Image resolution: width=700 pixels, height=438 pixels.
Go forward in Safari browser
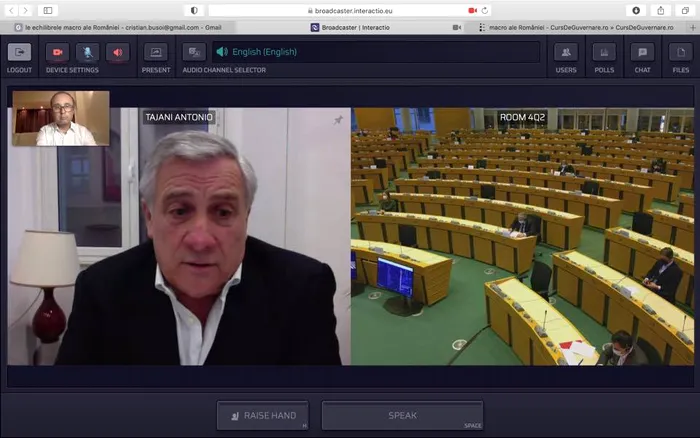pyautogui.click(x=25, y=10)
